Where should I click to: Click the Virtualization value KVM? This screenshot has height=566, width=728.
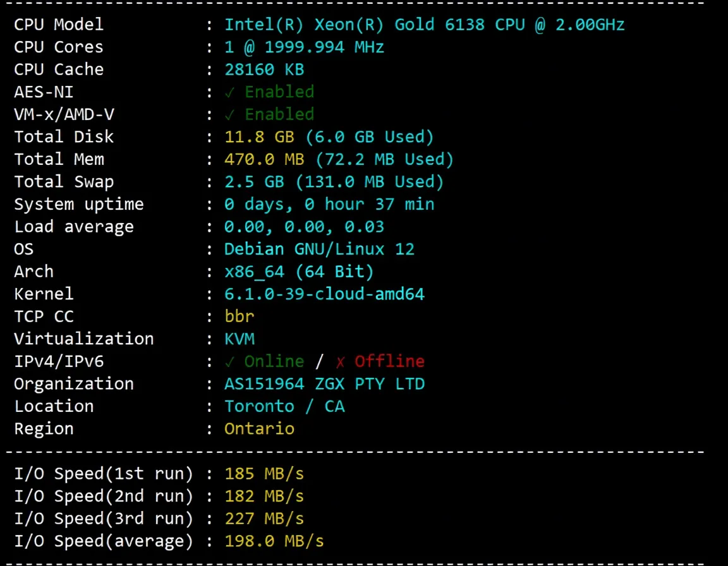coord(240,339)
